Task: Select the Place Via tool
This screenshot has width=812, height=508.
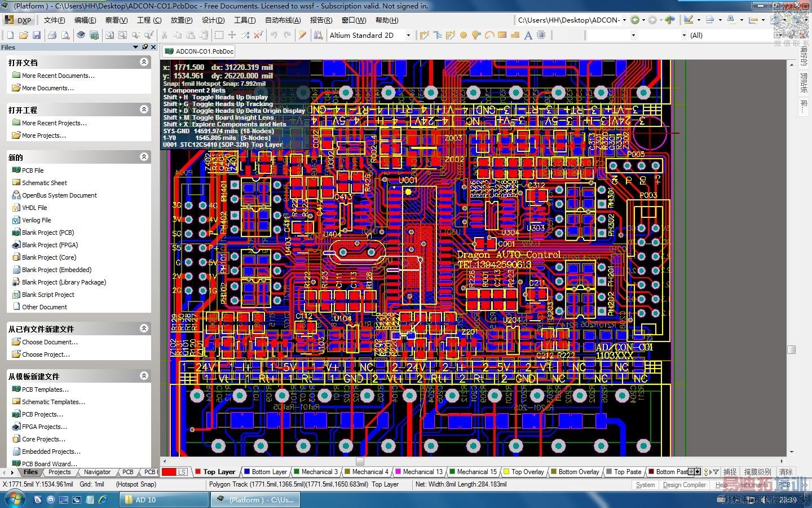Action: (x=476, y=35)
